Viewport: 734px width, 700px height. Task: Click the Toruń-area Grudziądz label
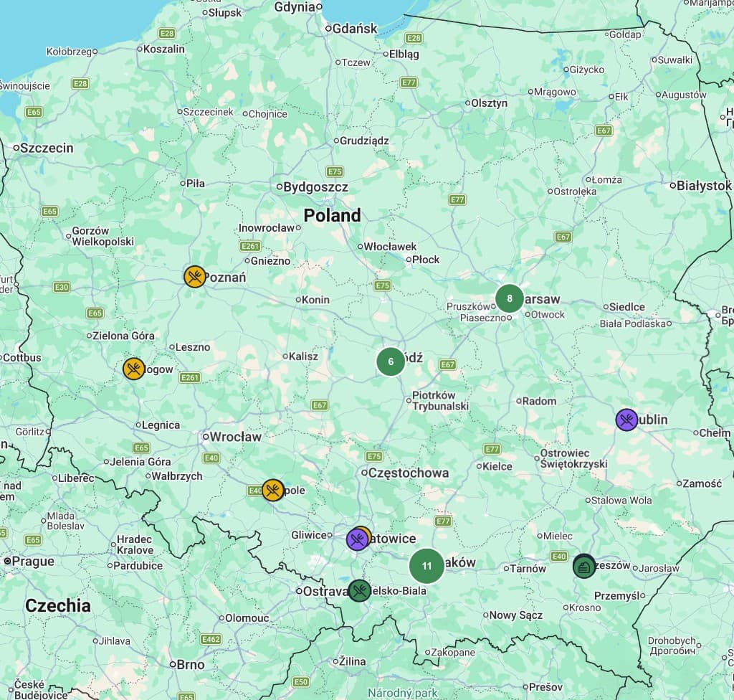(x=364, y=141)
